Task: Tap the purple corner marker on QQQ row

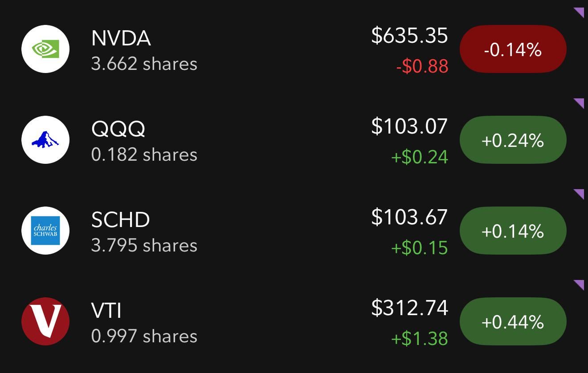Action: click(x=580, y=103)
